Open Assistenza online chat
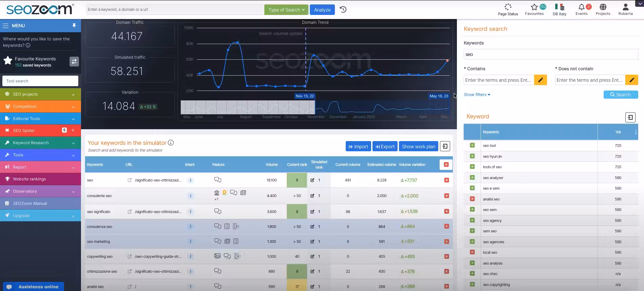Image resolution: width=644 pixels, height=291 pixels. (34, 287)
